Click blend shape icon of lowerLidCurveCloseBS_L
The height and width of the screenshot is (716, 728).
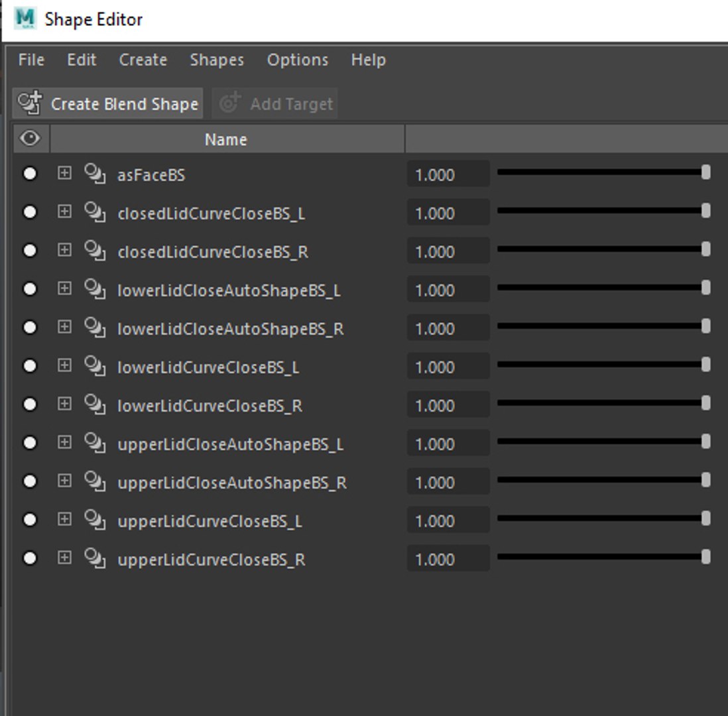(x=95, y=367)
